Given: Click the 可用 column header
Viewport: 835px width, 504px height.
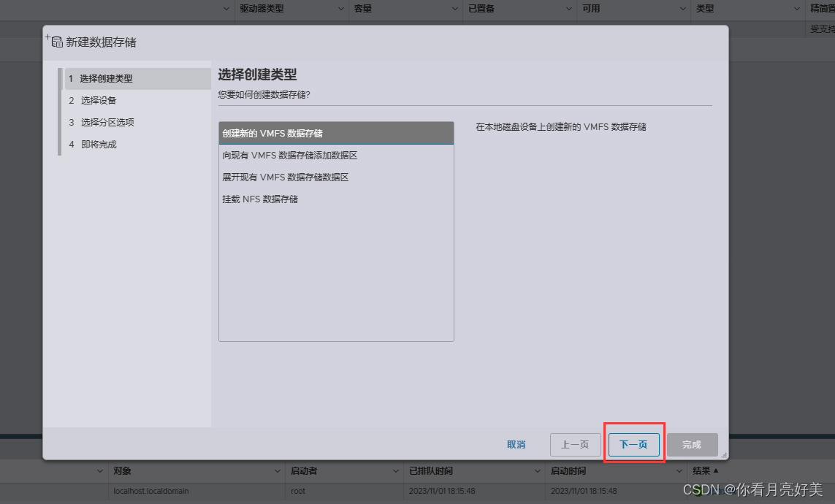Looking at the screenshot, I should click(x=590, y=9).
